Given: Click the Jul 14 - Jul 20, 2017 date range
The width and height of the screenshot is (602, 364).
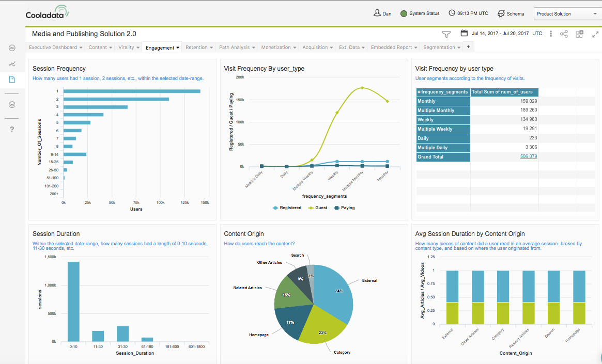Looking at the screenshot, I should (500, 34).
